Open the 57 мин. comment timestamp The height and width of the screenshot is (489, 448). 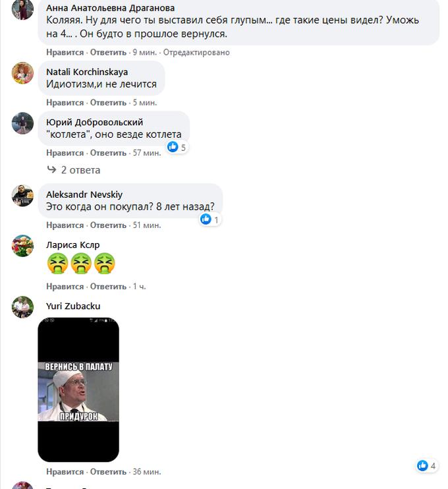pyautogui.click(x=147, y=153)
